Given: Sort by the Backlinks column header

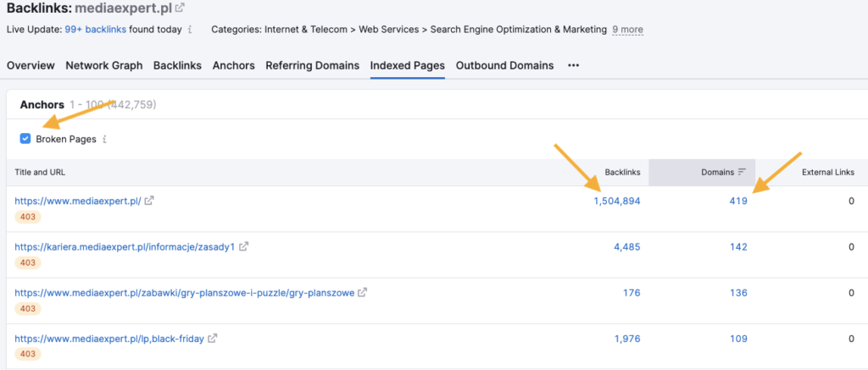Looking at the screenshot, I should pos(622,173).
